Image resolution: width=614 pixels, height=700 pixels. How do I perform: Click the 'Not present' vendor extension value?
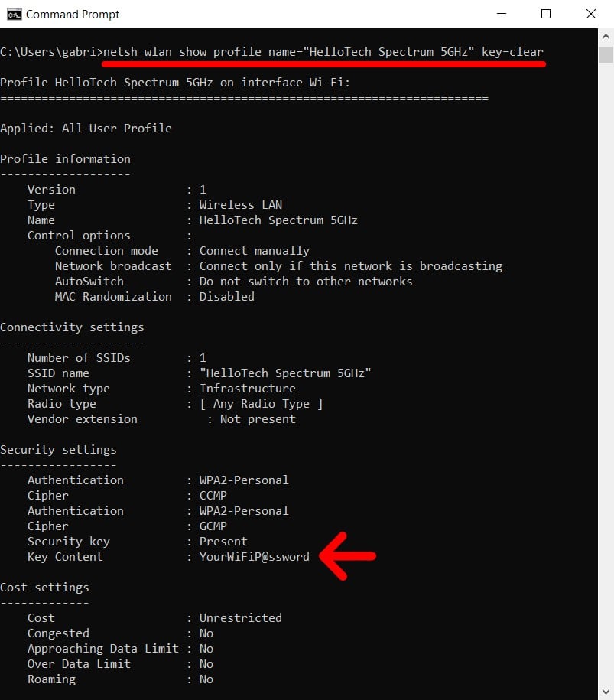[x=258, y=419]
